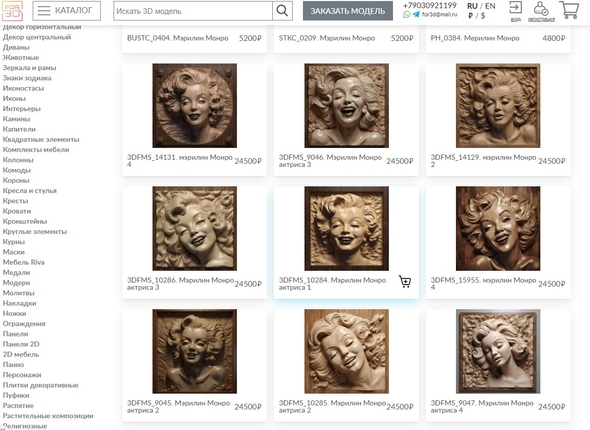
Task: Browse the Кронштейны category
Action: click(25, 221)
